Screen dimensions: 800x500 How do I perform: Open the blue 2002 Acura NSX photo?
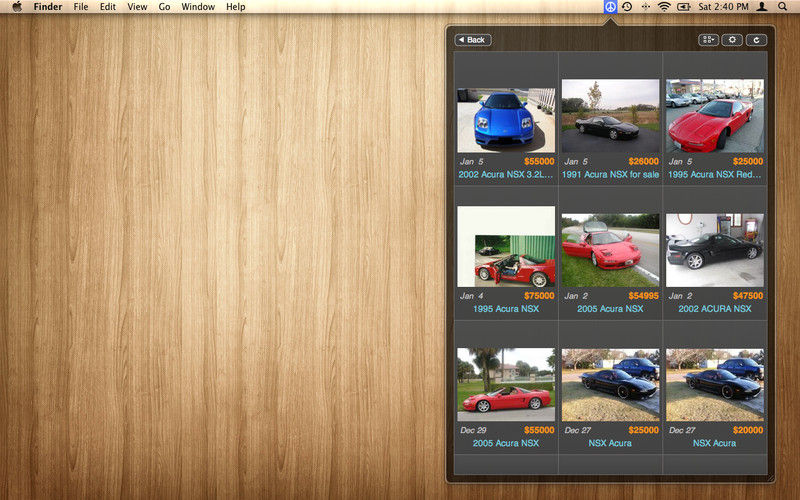click(x=506, y=120)
